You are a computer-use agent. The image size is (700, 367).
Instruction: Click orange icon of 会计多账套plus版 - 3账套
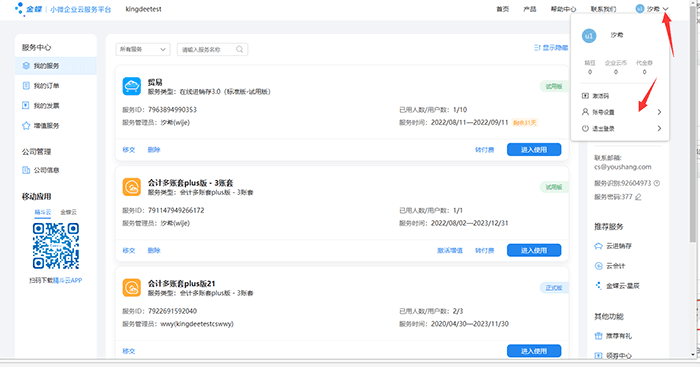coord(132,187)
